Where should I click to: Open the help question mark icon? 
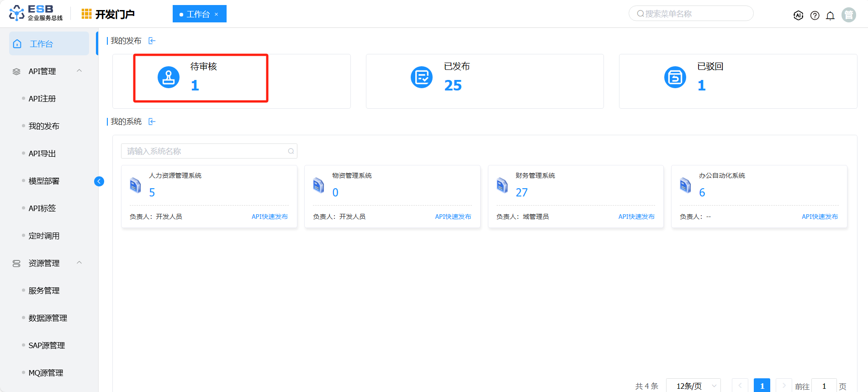815,16
